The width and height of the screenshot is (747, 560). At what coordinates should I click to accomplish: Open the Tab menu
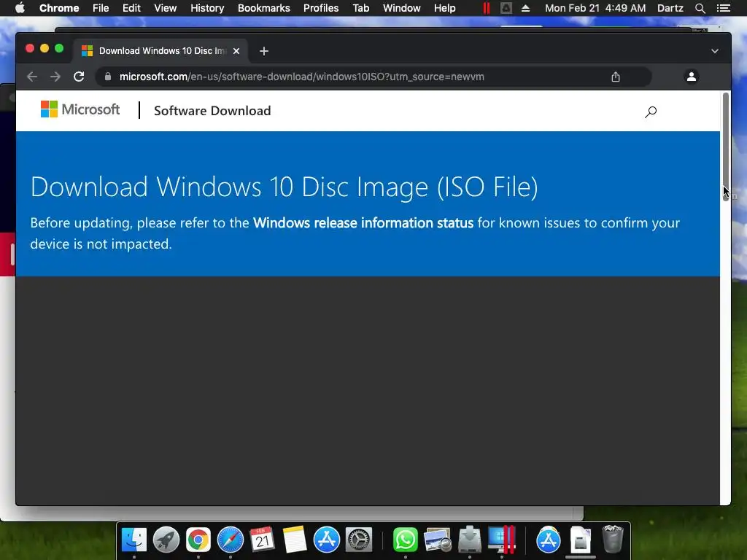tap(360, 8)
